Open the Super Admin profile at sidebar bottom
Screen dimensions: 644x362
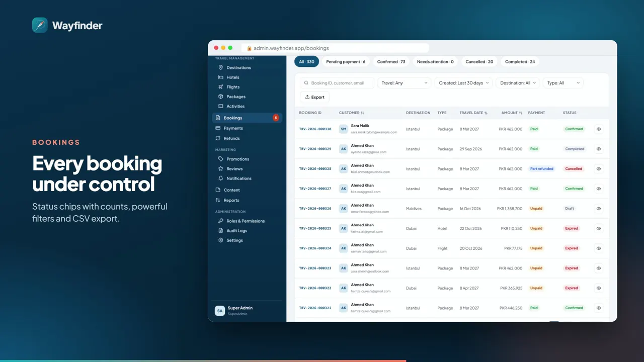[x=247, y=311]
